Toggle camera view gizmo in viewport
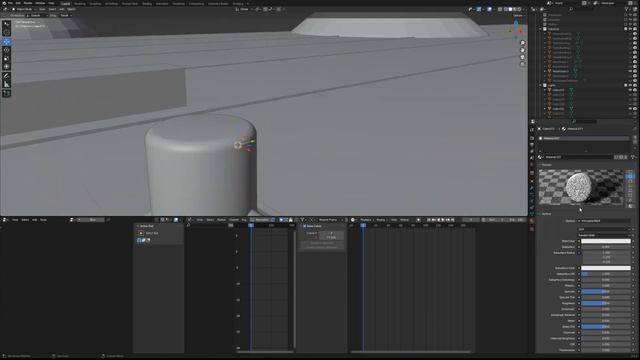 (x=522, y=57)
